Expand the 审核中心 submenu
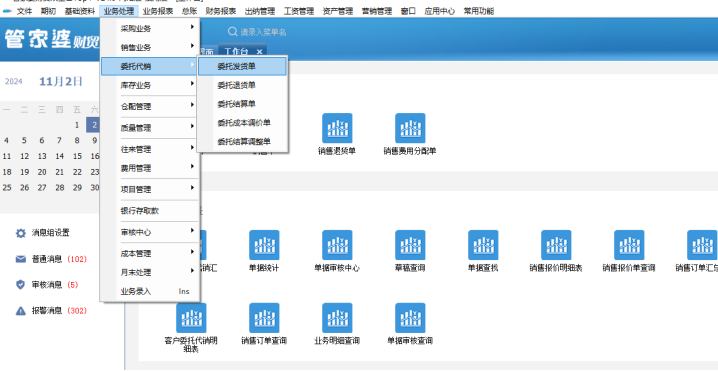The image size is (718, 371). (150, 232)
